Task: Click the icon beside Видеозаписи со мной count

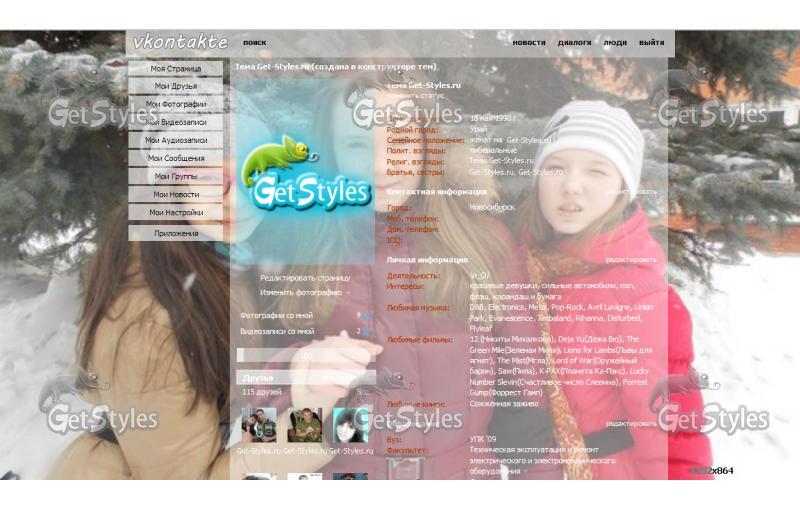Action: pos(364,331)
